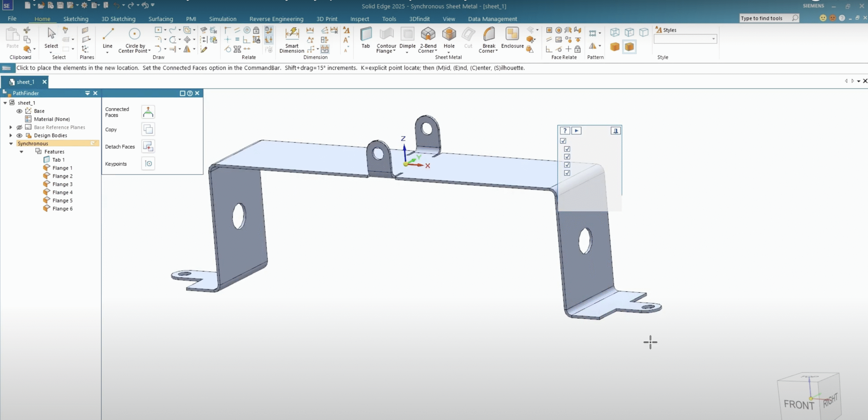The height and width of the screenshot is (420, 868).
Task: Expand Base Reference Planes node
Action: click(x=11, y=127)
